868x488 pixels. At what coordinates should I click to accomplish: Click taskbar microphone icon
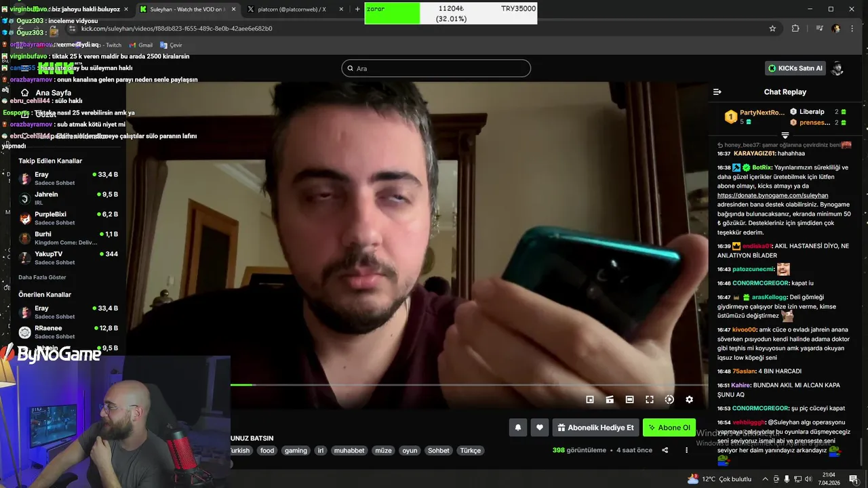787,479
